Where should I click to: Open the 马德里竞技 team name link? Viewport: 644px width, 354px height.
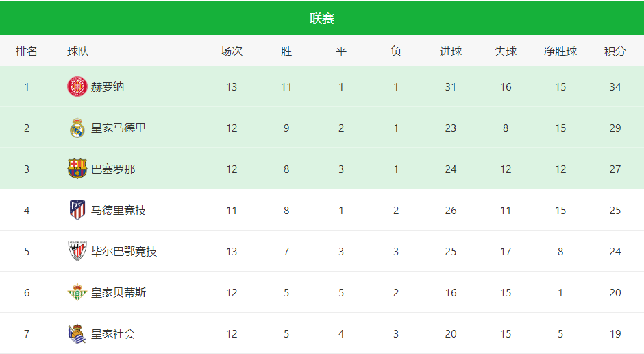119,210
